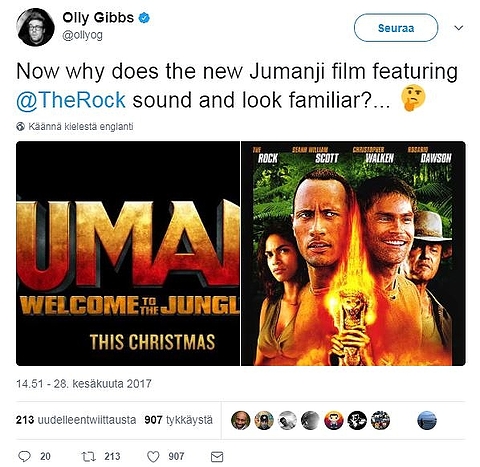Screen dimensions: 480x467
Task: Open Jumanji Welcome to the Jungle image
Action: click(x=128, y=253)
